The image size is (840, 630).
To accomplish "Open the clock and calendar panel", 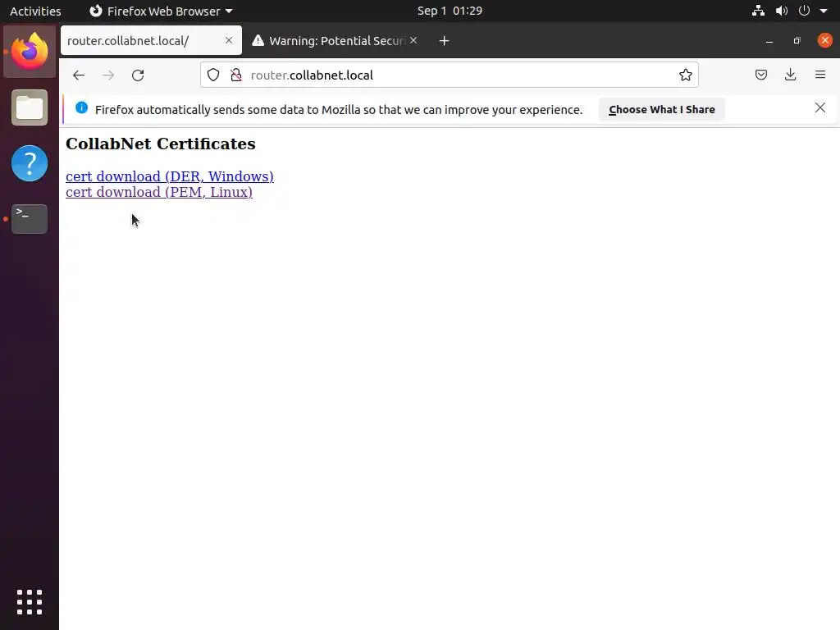I will click(x=450, y=11).
